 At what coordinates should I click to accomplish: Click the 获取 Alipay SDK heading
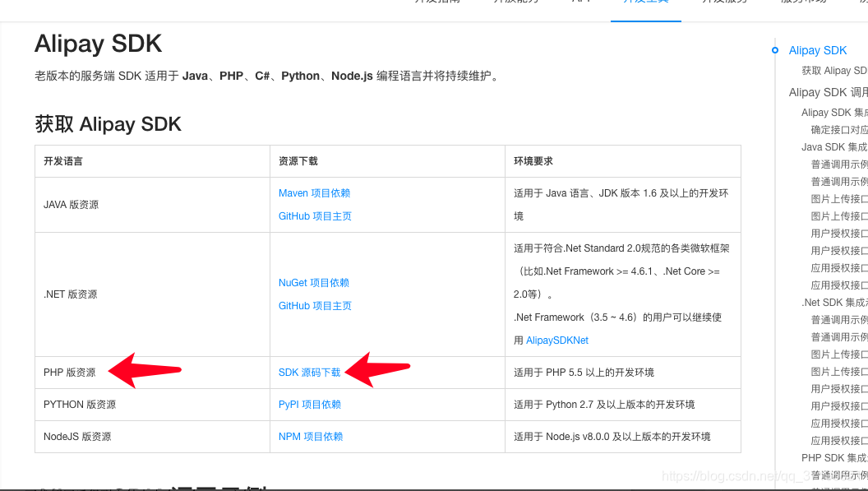click(108, 124)
